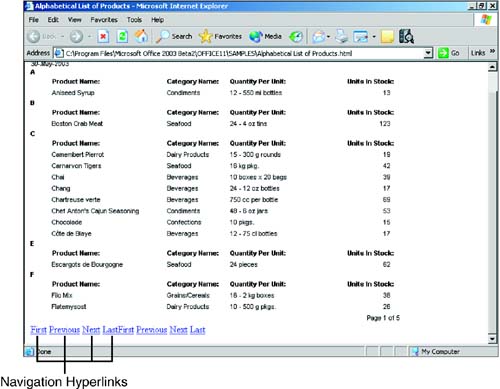Image resolution: width=500 pixels, height=389 pixels.
Task: Click the Windows logo throbber icon
Action: (486, 20)
